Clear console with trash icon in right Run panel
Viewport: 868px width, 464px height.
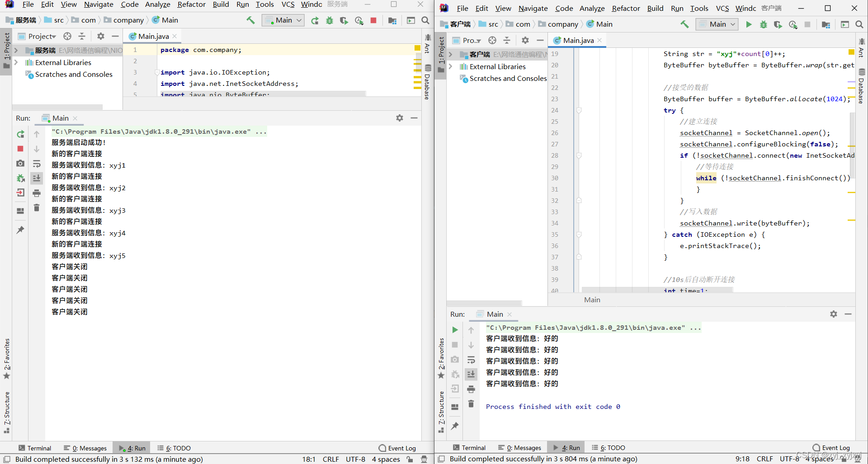coord(471,403)
